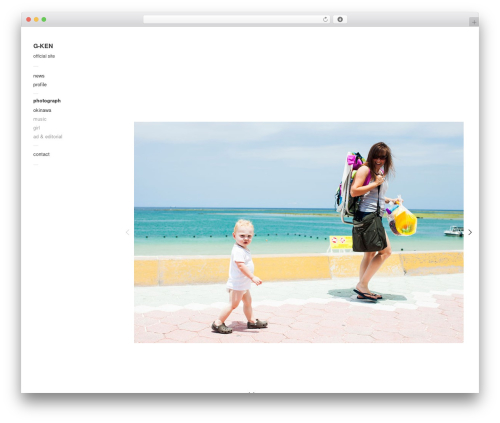The width and height of the screenshot is (500, 423).
Task: Click the browser extension button beside address bar
Action: tap(340, 19)
